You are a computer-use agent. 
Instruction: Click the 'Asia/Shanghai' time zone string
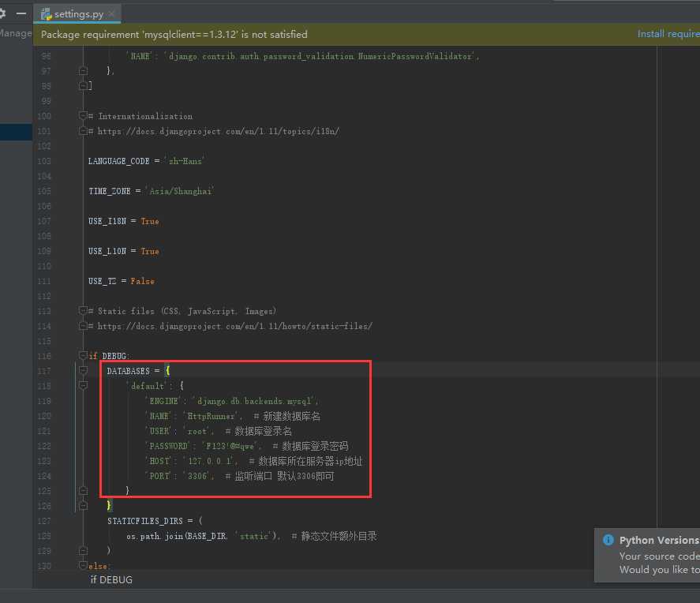180,191
